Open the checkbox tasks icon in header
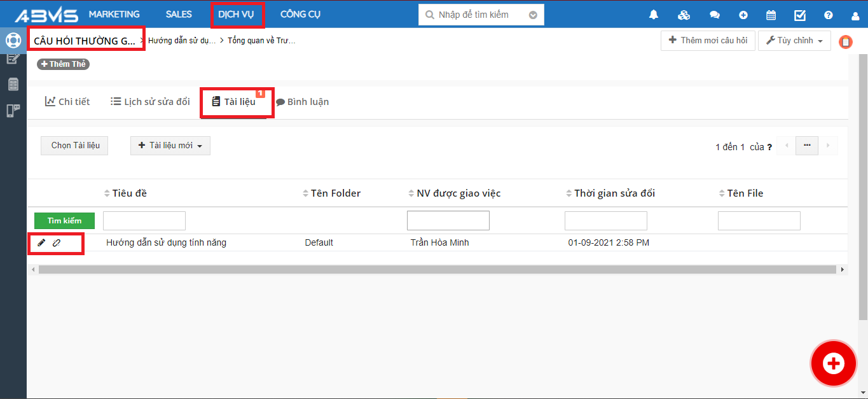This screenshot has height=399, width=868. click(x=800, y=15)
